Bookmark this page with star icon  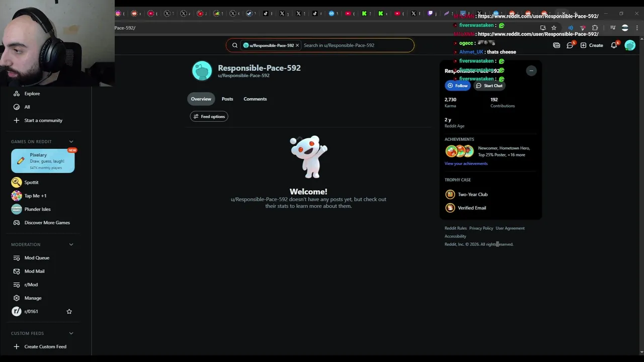[x=554, y=28]
